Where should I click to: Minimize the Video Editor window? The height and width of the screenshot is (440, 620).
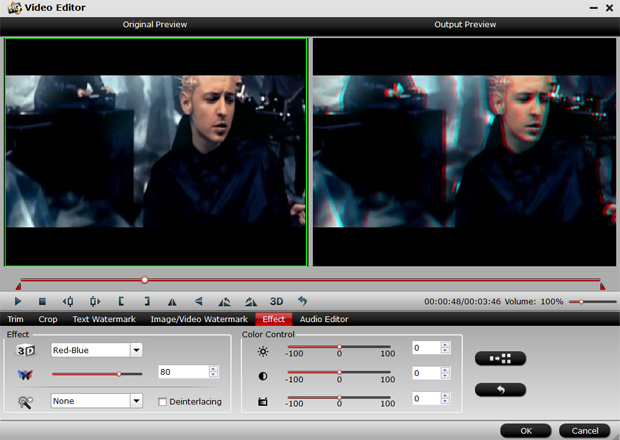[594, 8]
